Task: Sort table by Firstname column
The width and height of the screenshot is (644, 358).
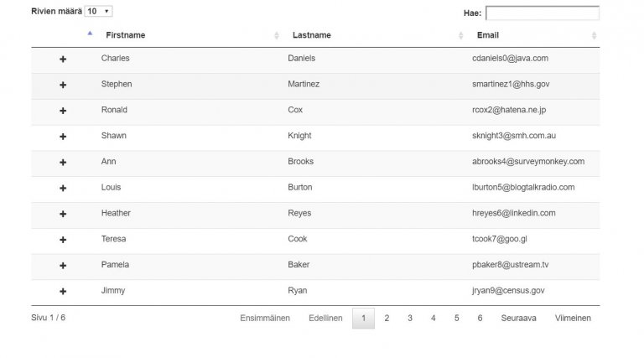Action: 125,35
